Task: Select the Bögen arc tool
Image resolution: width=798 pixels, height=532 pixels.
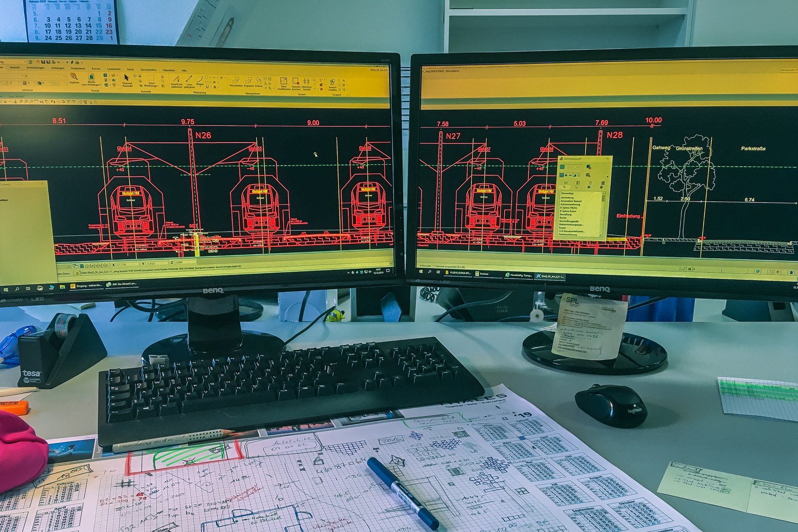Action: (201, 81)
